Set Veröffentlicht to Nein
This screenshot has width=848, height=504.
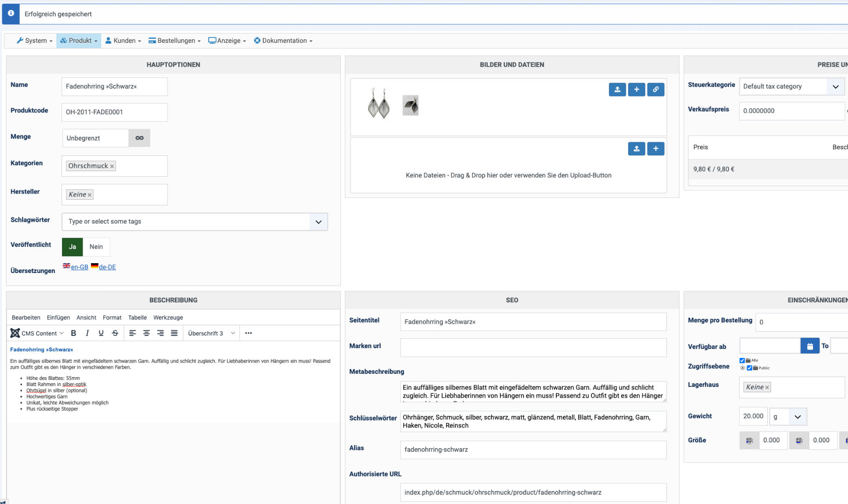click(x=96, y=247)
